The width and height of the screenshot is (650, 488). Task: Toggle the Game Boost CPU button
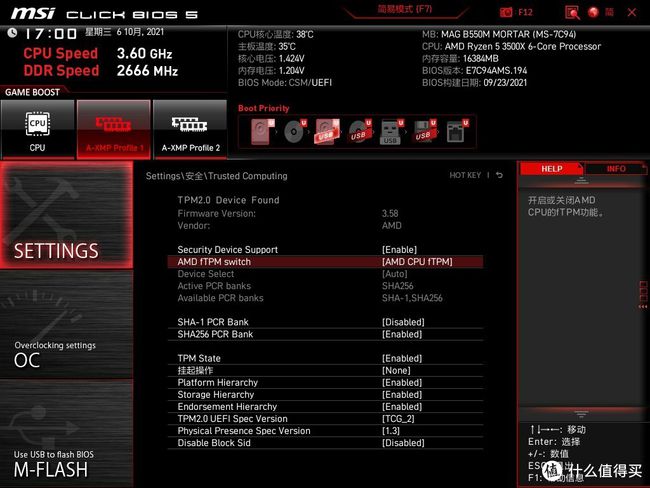tap(37, 129)
